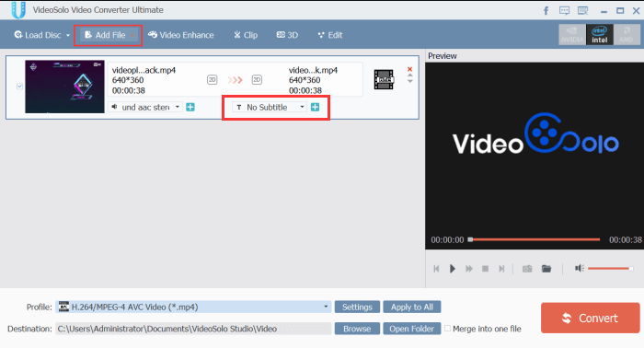Browse for a destination folder
Image resolution: width=644 pixels, height=348 pixels.
[357, 329]
